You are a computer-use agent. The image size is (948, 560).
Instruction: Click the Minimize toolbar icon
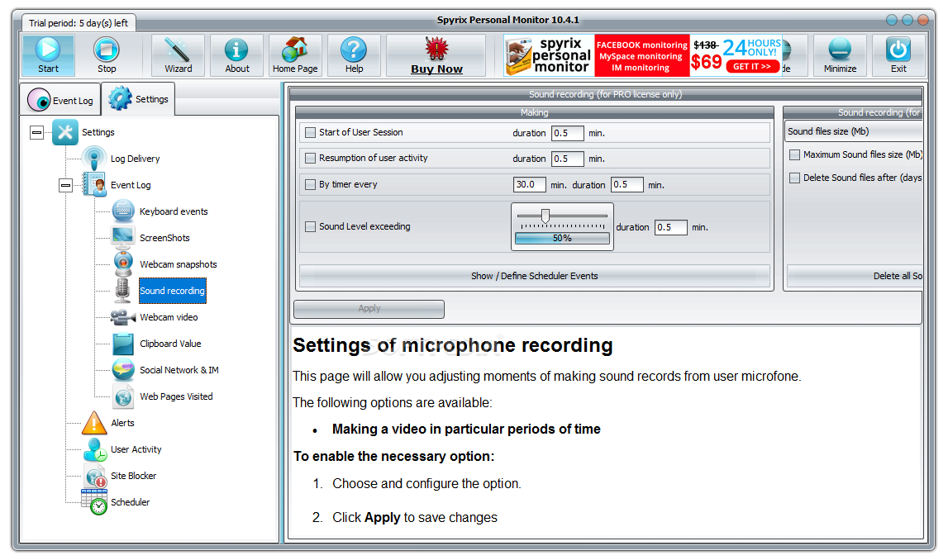pos(840,50)
